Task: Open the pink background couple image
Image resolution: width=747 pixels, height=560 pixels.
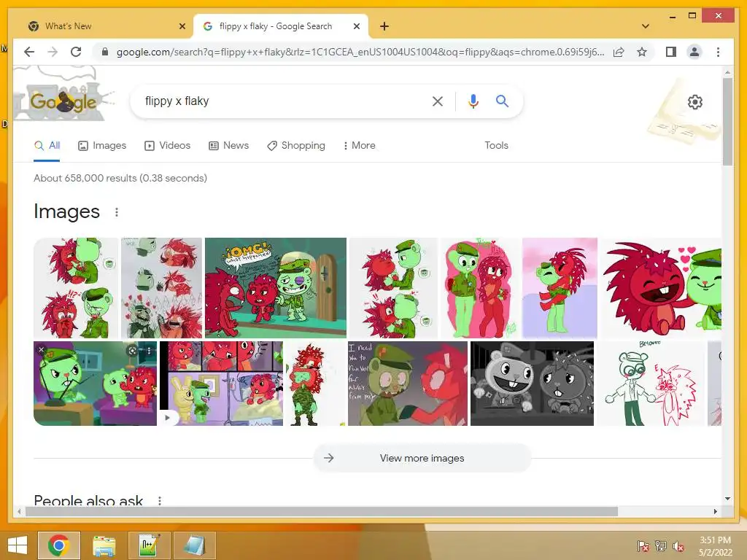Action: (x=480, y=287)
